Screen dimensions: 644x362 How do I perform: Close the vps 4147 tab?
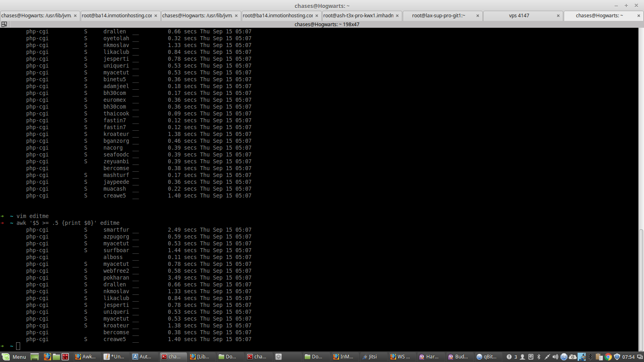click(558, 16)
